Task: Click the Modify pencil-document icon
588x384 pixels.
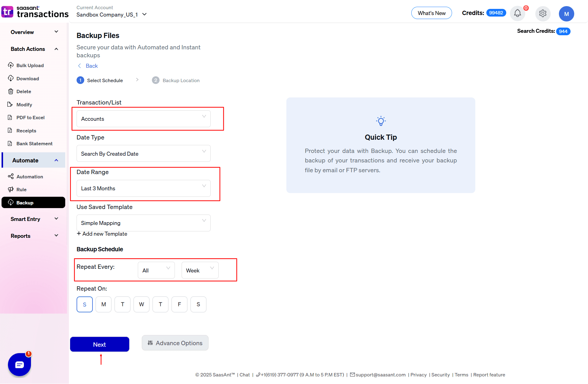Action: pyautogui.click(x=10, y=105)
